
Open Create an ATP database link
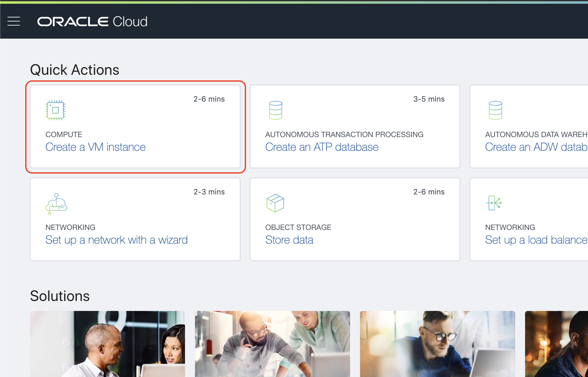[x=322, y=147]
